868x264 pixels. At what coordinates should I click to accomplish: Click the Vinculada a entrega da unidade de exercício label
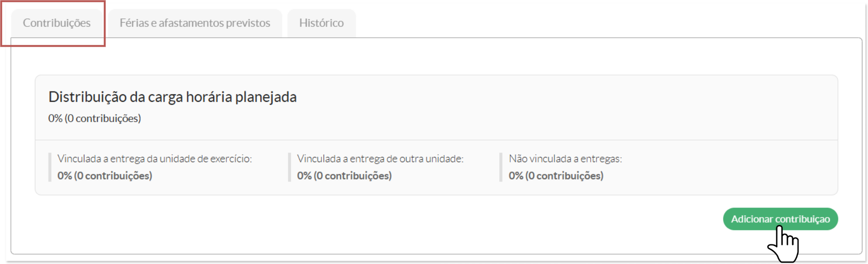[154, 159]
